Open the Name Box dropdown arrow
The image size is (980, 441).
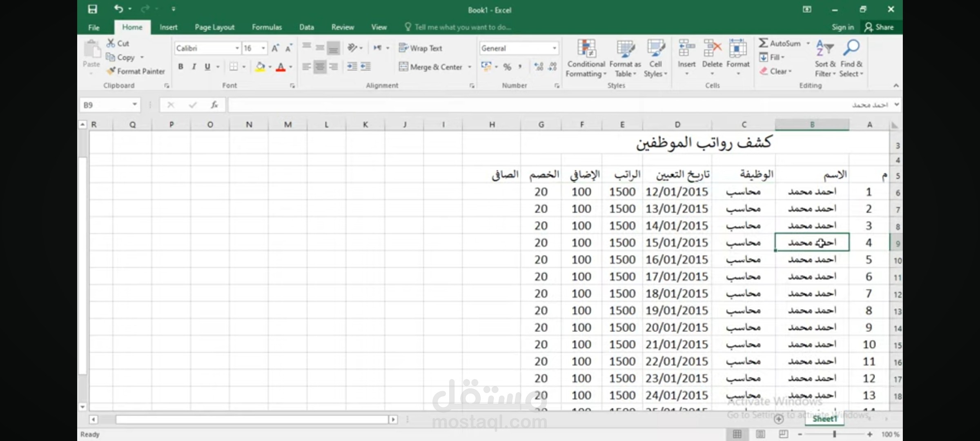click(134, 105)
